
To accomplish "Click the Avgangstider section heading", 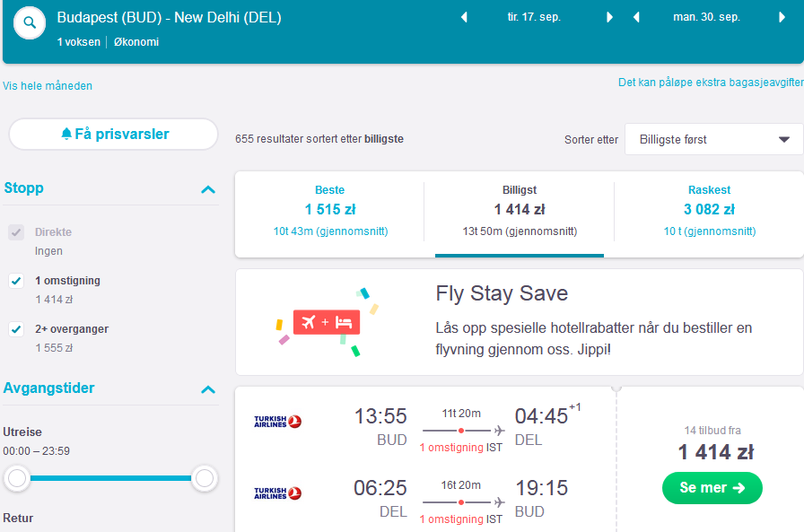I will (x=48, y=388).
